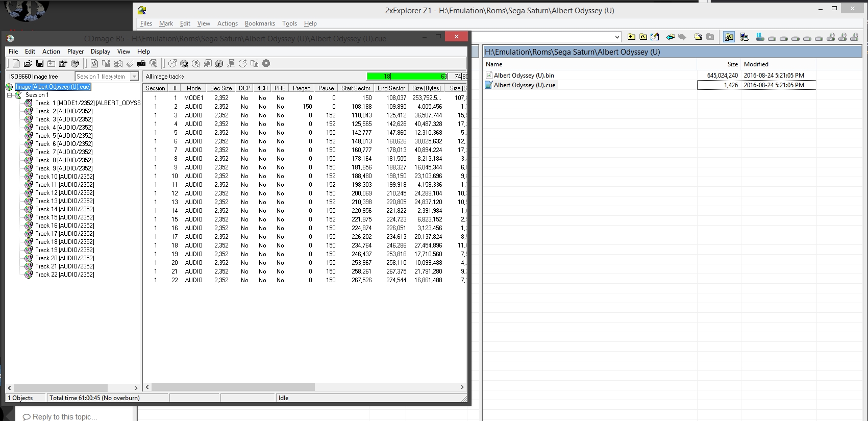
Task: Click start sector 108,188 in track 2 row
Action: [362, 107]
